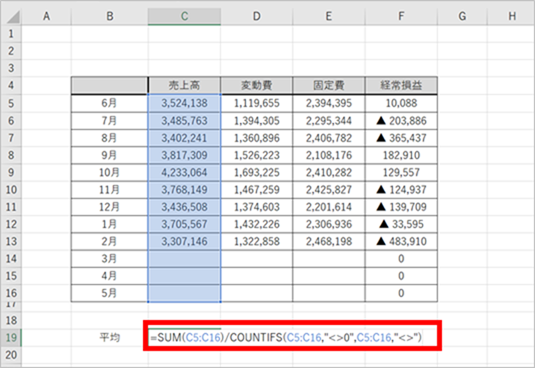The image size is (535, 368).
Task: Click loss value ▲ 483,910
Action: (401, 241)
